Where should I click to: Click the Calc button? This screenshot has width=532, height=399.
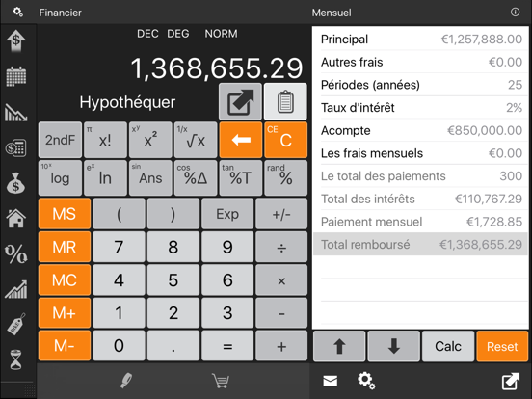pyautogui.click(x=448, y=346)
